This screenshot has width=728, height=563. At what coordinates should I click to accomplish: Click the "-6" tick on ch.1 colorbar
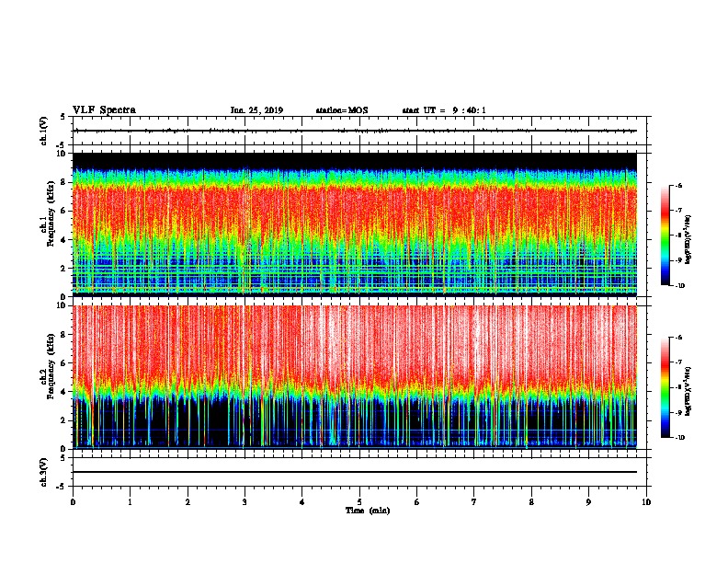[678, 185]
